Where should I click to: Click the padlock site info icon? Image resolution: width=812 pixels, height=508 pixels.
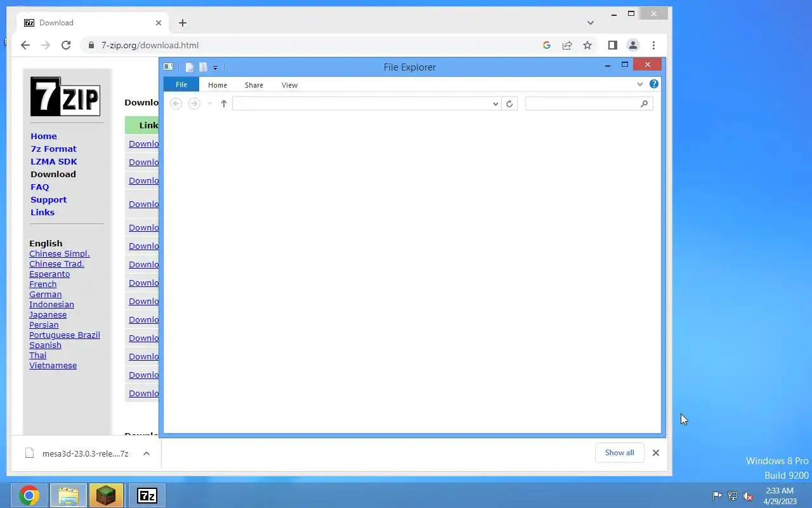pos(91,45)
